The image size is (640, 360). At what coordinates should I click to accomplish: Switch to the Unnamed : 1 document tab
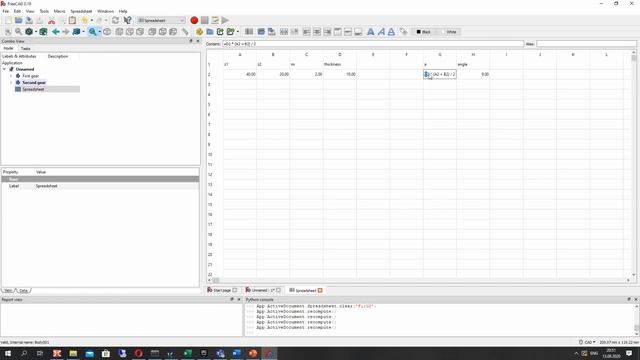pyautogui.click(x=263, y=290)
